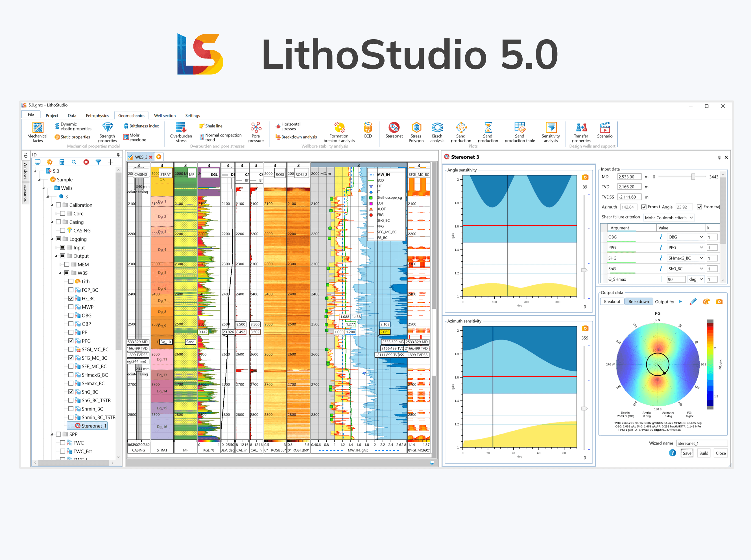Screen dimensions: 751x560
Task: Open Shear failure criterion dropdown
Action: pyautogui.click(x=669, y=218)
